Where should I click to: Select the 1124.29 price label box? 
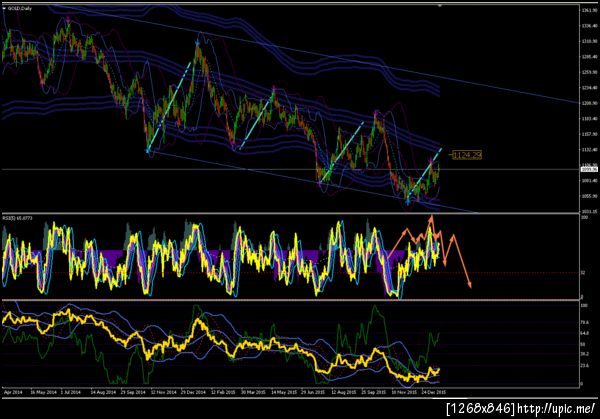467,155
